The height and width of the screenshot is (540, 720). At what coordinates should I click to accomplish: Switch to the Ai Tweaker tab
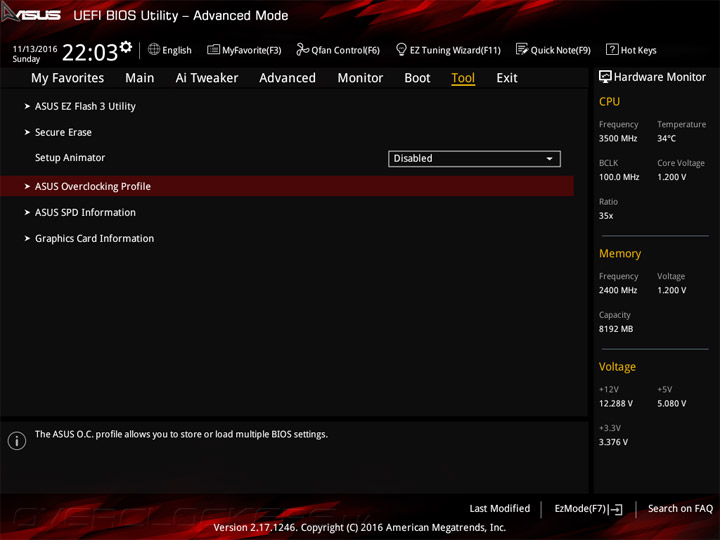tap(207, 78)
